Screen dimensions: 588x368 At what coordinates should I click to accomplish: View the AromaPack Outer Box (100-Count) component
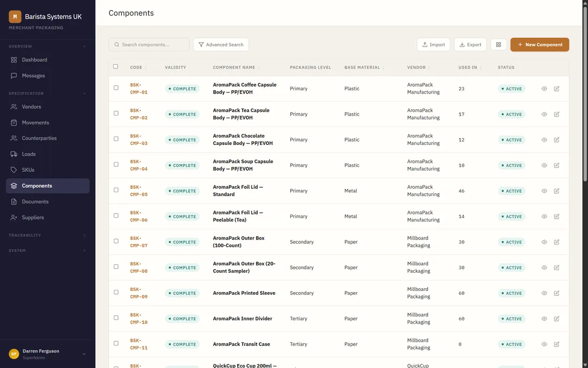pos(544,242)
